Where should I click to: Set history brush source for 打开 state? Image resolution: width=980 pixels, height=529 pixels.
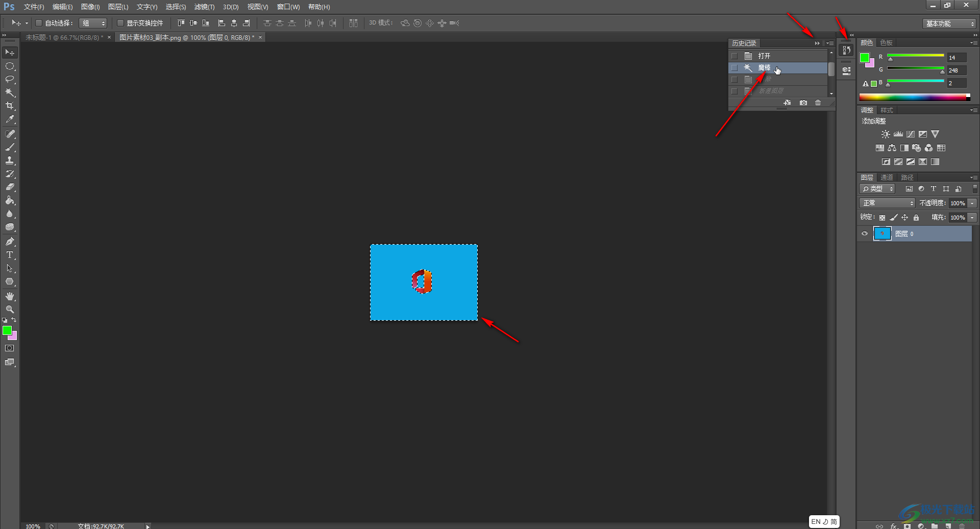pos(734,56)
